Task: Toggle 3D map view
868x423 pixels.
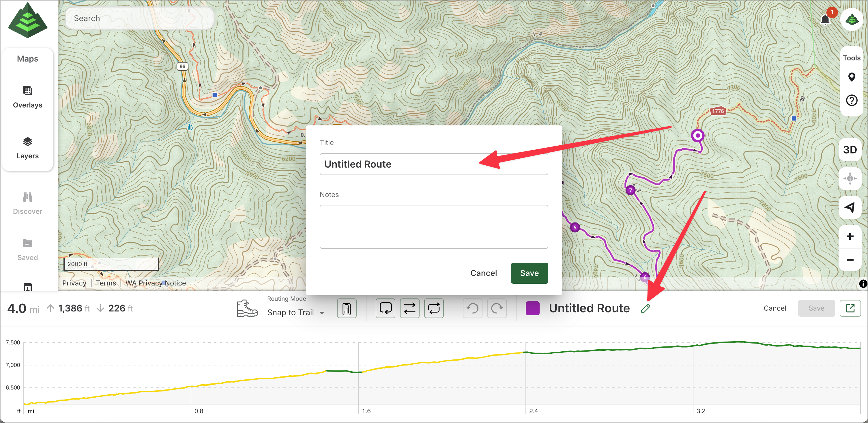Action: pos(850,150)
